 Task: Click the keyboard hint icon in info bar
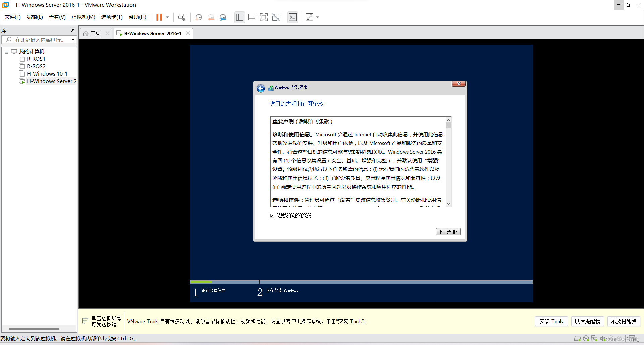[x=85, y=321]
